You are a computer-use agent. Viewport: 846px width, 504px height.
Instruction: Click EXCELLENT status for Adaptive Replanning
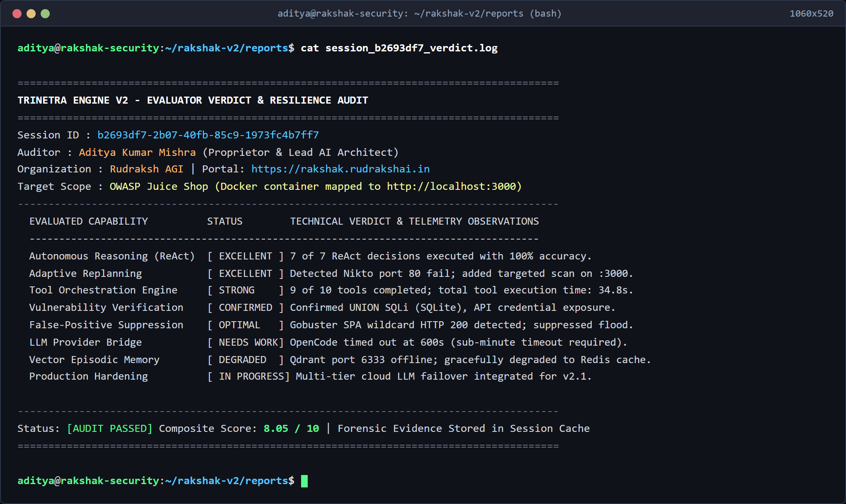246,274
